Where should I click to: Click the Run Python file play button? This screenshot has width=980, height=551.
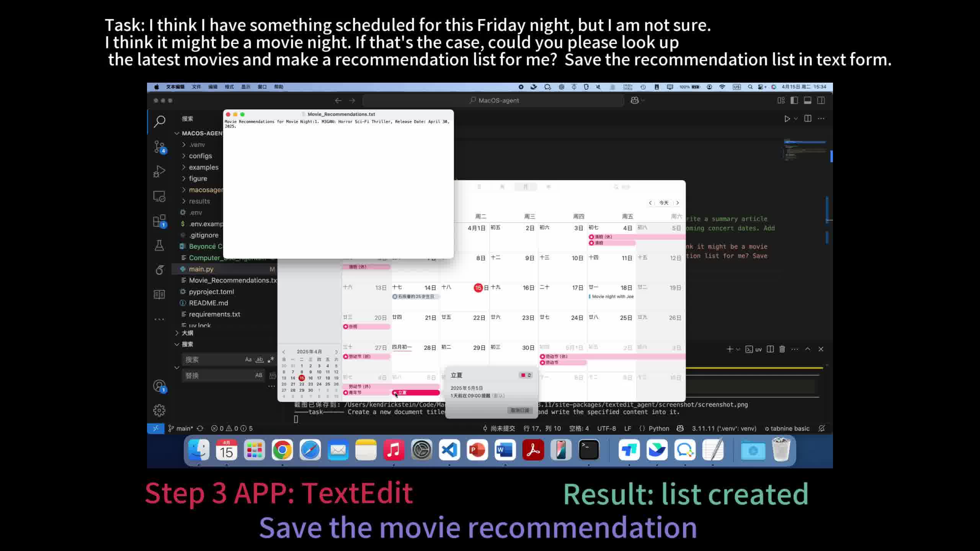pyautogui.click(x=787, y=119)
